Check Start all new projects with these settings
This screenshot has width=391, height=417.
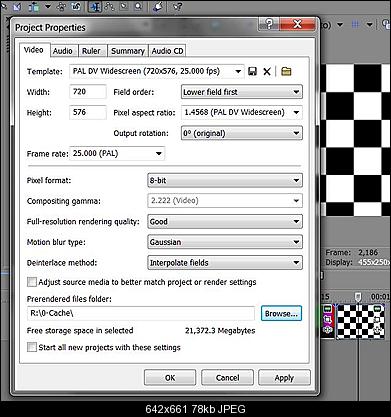32,347
